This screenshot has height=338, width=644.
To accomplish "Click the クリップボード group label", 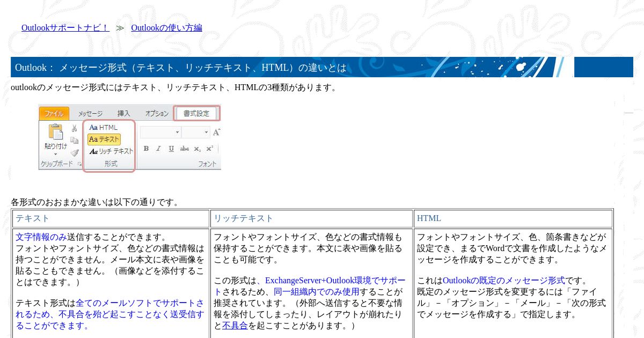I will point(57,164).
